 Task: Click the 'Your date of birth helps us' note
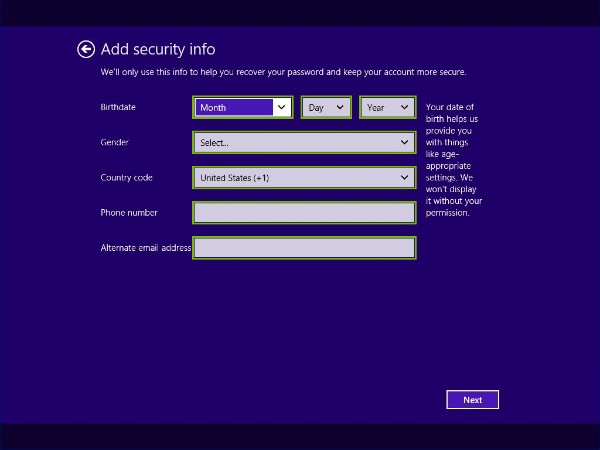pos(454,160)
